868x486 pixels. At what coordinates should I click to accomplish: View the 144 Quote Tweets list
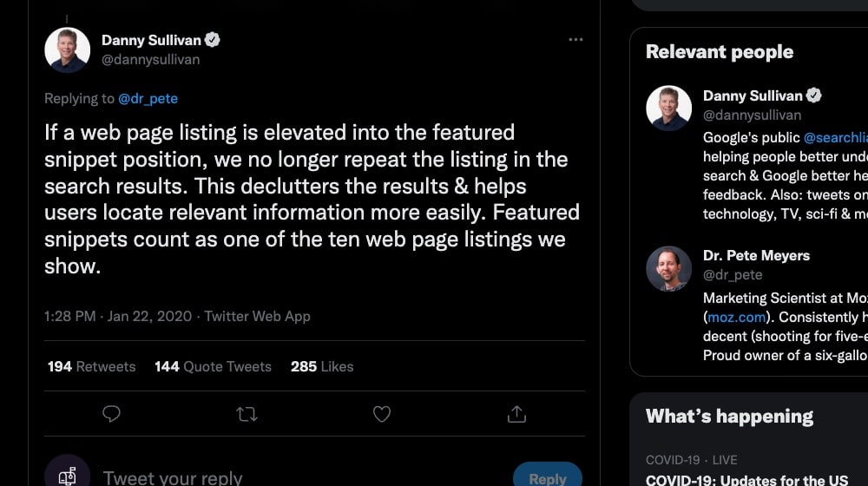213,367
